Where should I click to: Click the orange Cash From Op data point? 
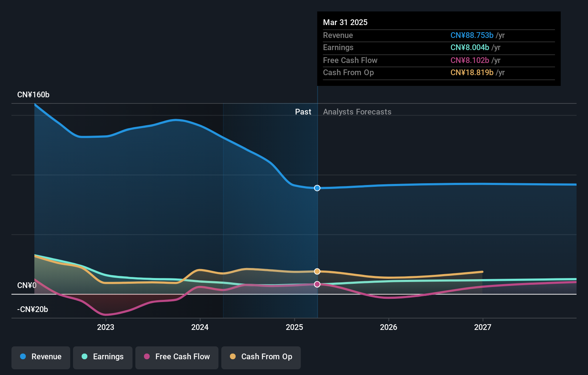point(317,271)
